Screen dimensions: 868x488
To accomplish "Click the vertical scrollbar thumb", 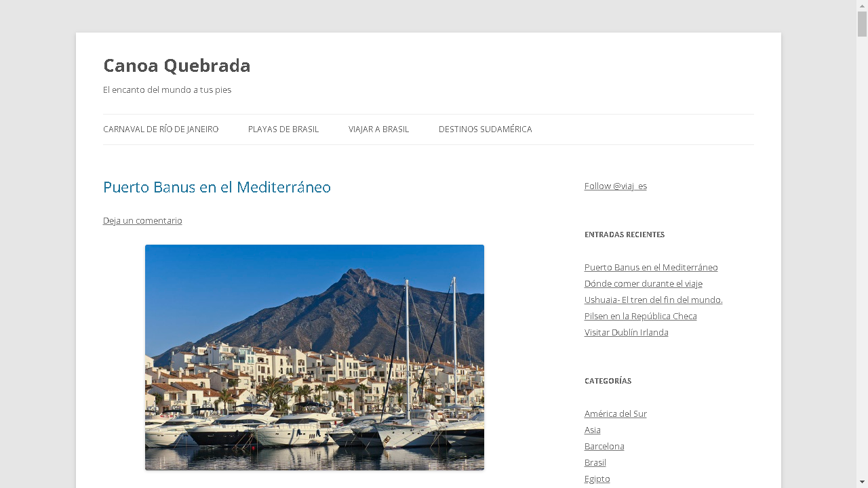I will coord(862,24).
